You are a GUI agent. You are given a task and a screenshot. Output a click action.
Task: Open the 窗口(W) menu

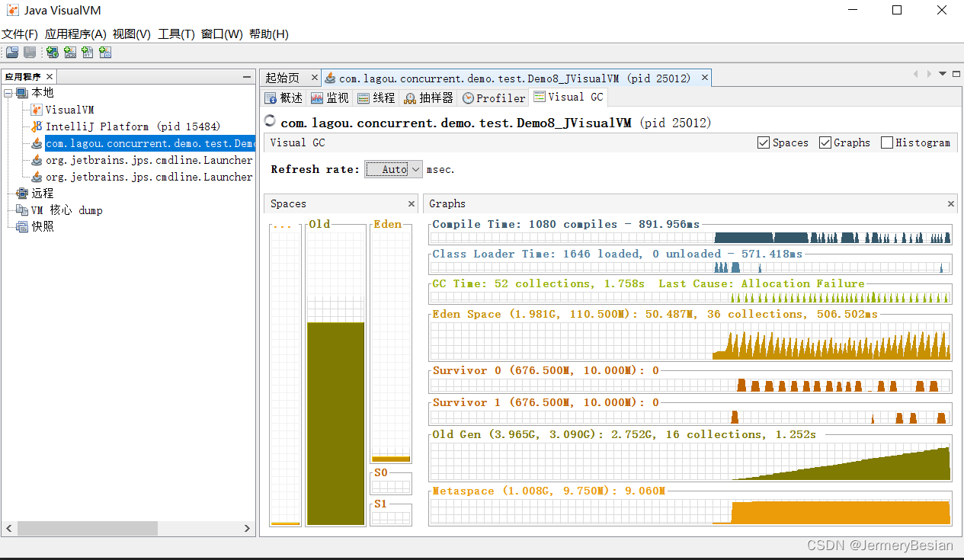click(x=222, y=34)
